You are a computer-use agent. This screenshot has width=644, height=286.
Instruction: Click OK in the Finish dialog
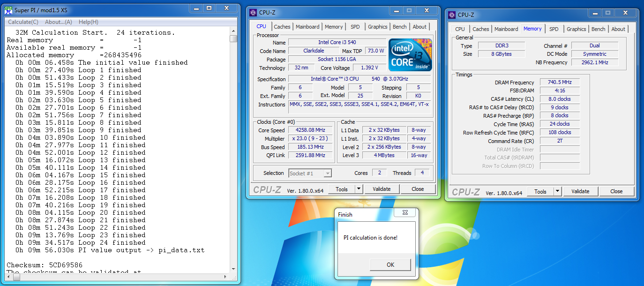tap(390, 265)
